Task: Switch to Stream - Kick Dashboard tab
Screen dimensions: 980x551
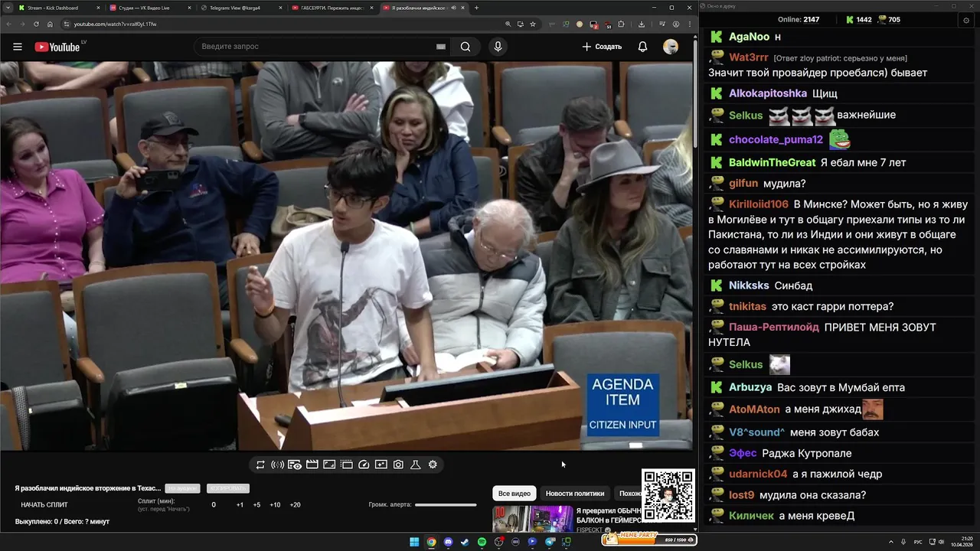Action: (57, 8)
